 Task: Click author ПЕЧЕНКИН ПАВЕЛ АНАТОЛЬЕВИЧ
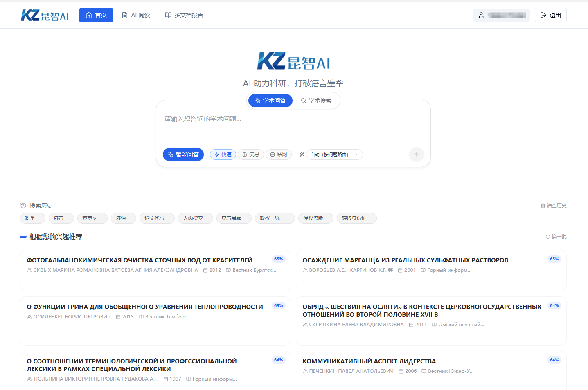351,371
